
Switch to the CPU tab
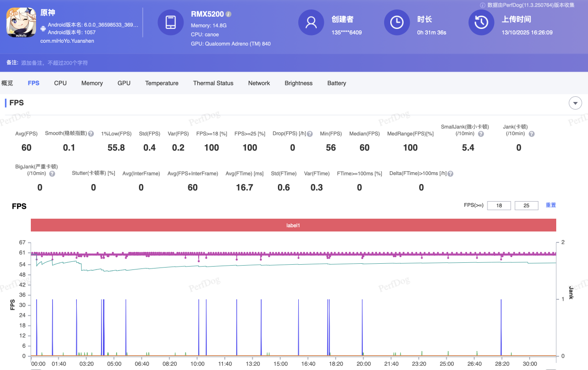point(60,83)
